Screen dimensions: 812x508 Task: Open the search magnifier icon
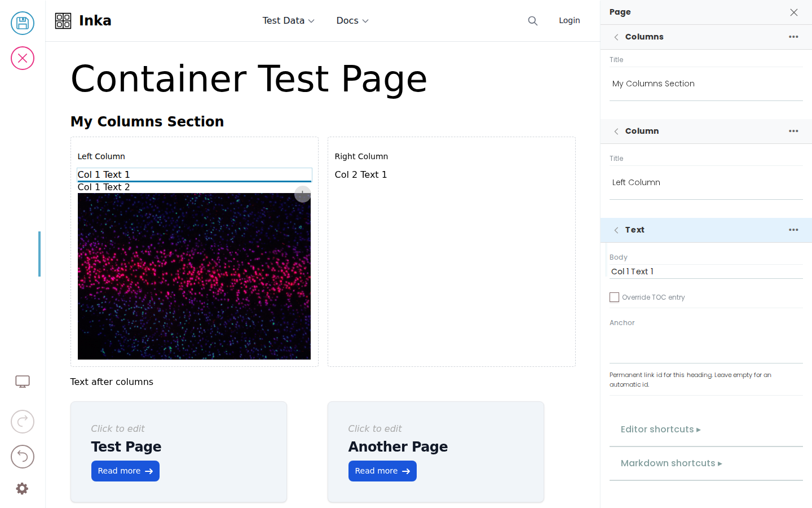(533, 21)
